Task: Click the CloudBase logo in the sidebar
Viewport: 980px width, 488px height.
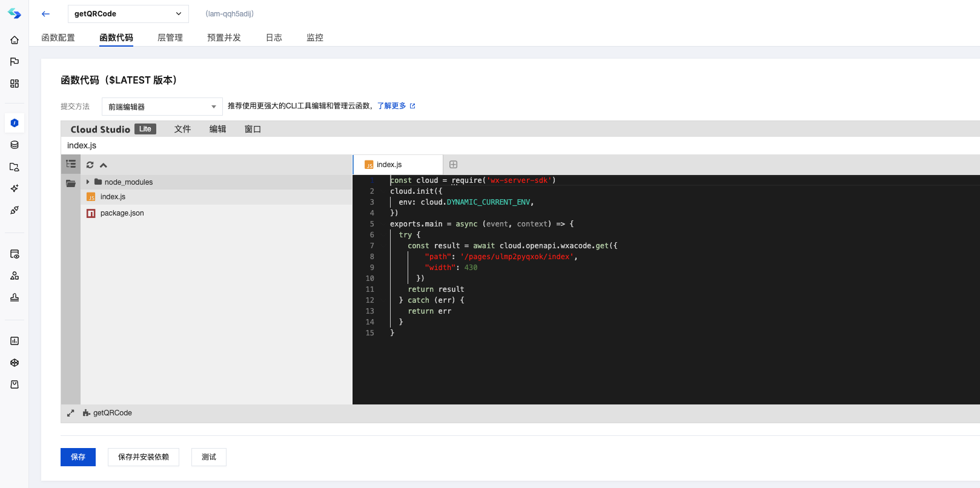Action: tap(14, 13)
